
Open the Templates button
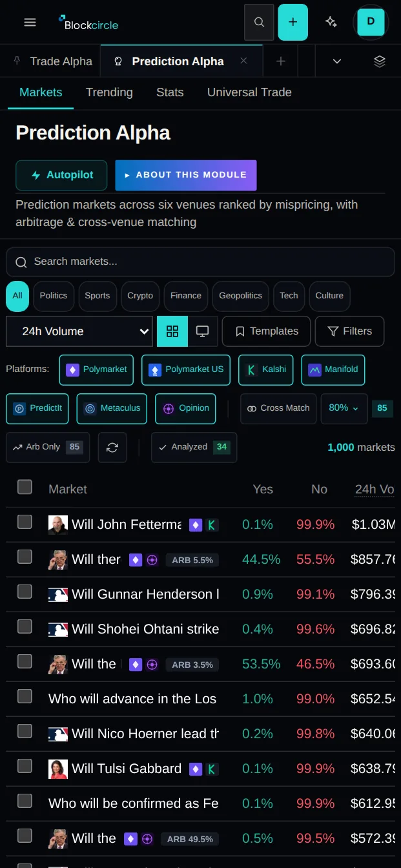pos(266,331)
